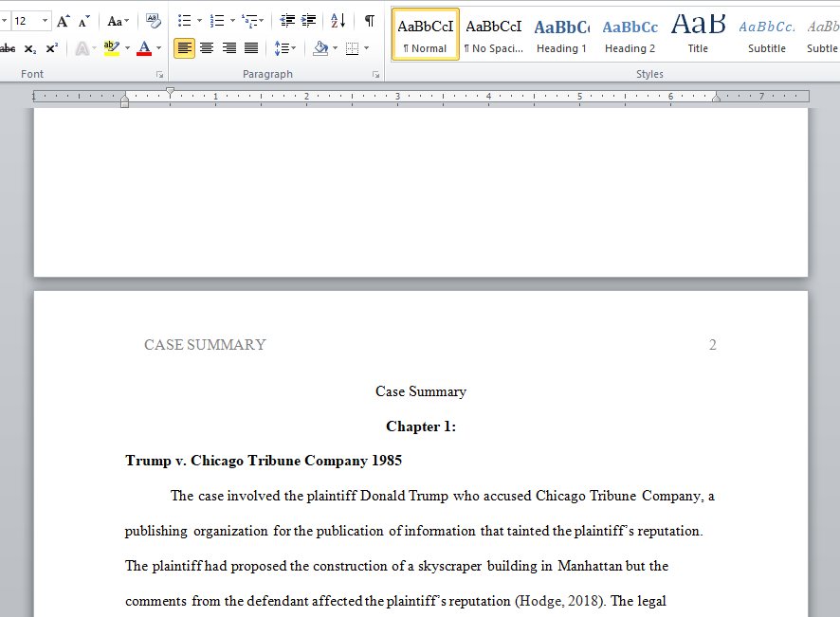
Task: Insert a bulleted list
Action: pos(185,21)
